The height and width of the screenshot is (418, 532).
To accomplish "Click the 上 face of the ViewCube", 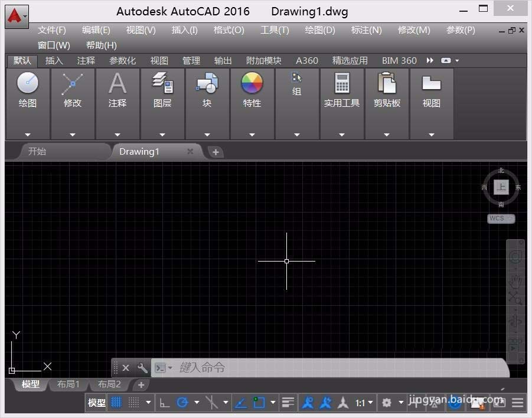I will [500, 186].
